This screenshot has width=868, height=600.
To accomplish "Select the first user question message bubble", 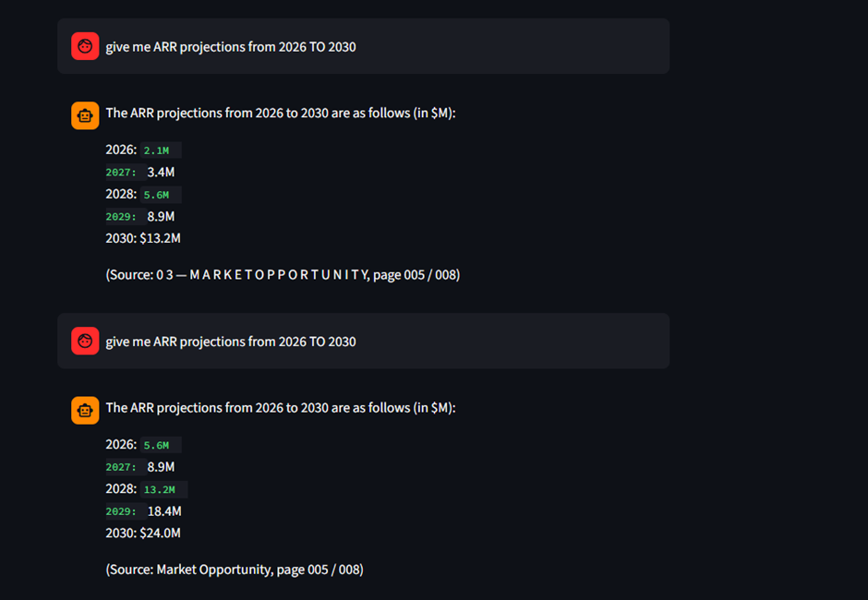I will pos(363,46).
